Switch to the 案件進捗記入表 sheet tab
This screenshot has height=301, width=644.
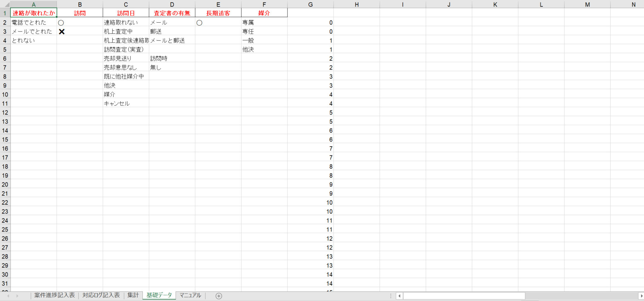tap(54, 295)
